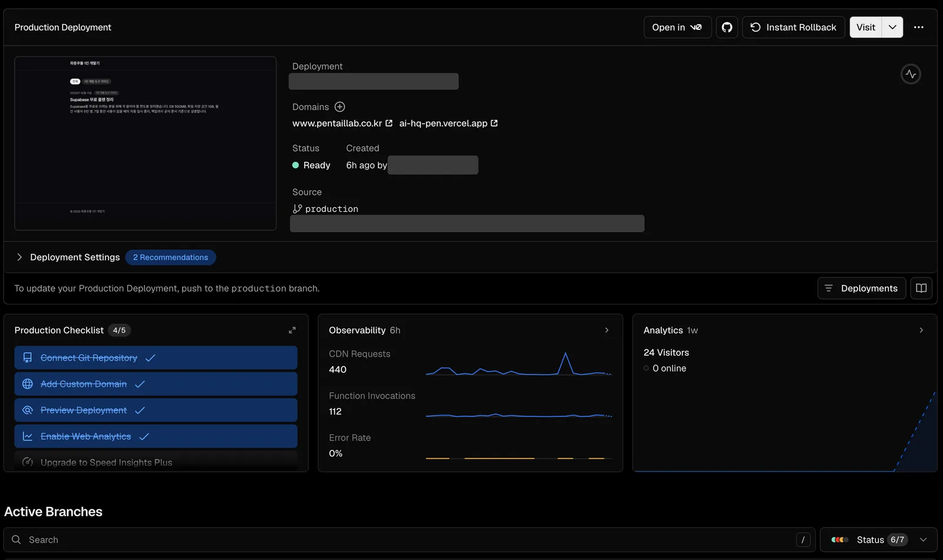The image size is (943, 560).
Task: Expand the Production Checklist panel
Action: pyautogui.click(x=292, y=330)
